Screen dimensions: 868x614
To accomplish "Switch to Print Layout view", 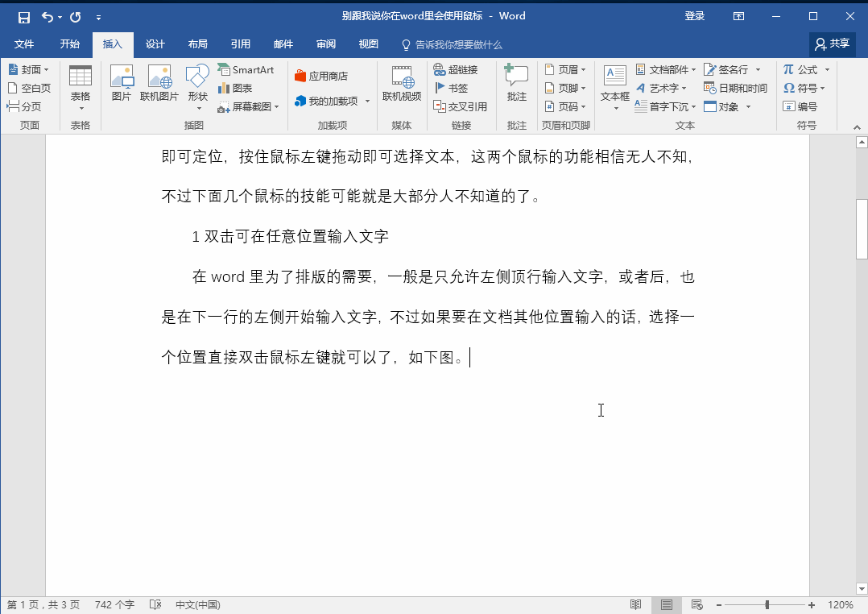I will pos(667,605).
